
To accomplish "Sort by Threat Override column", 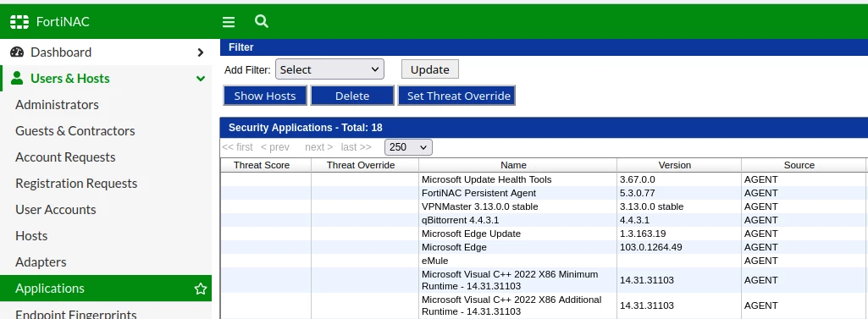I will (365, 165).
